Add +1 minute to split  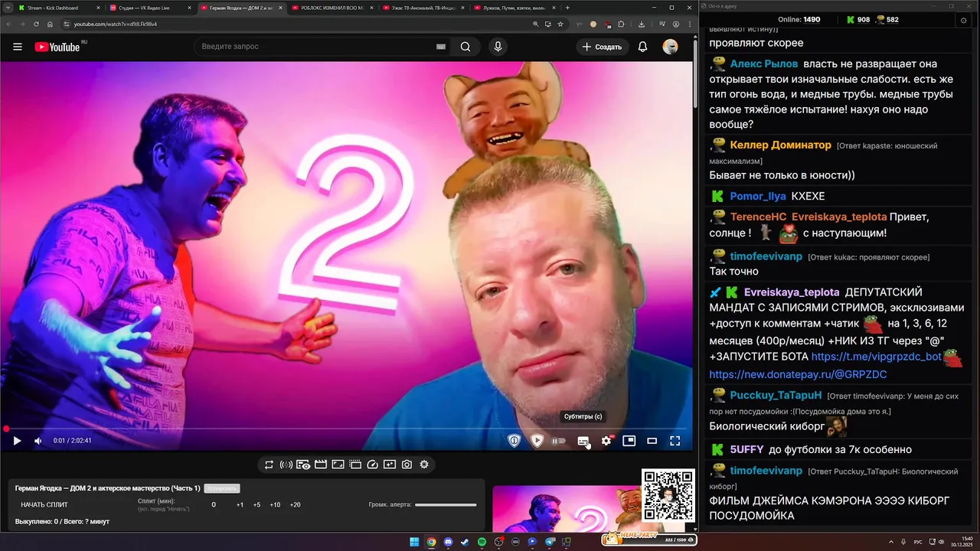240,504
